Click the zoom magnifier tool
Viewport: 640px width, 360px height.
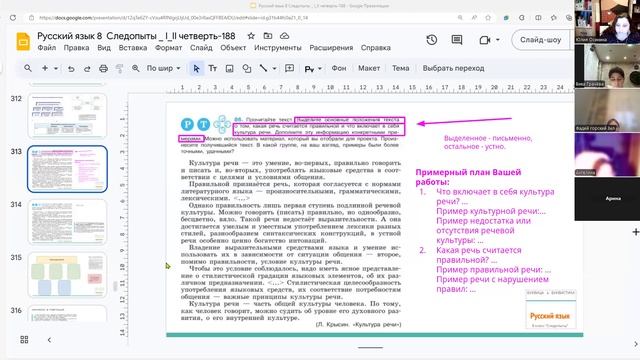(x=136, y=69)
